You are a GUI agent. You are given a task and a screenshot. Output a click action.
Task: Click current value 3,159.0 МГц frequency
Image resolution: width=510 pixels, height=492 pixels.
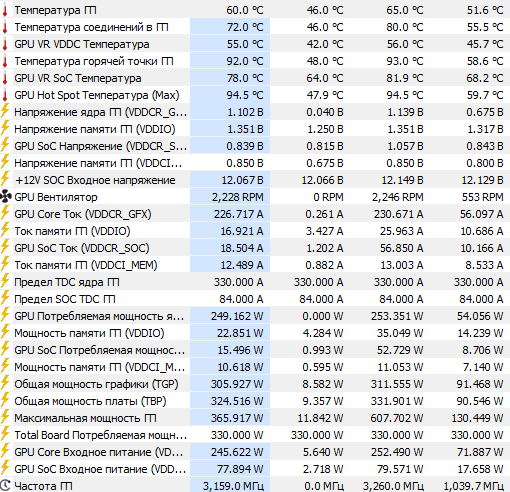point(233,486)
